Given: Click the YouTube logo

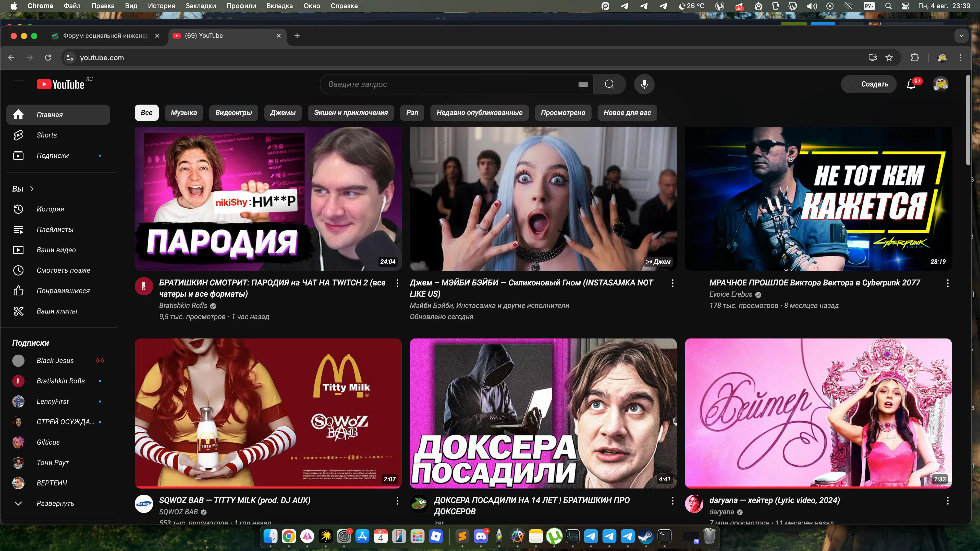Looking at the screenshot, I should point(61,84).
